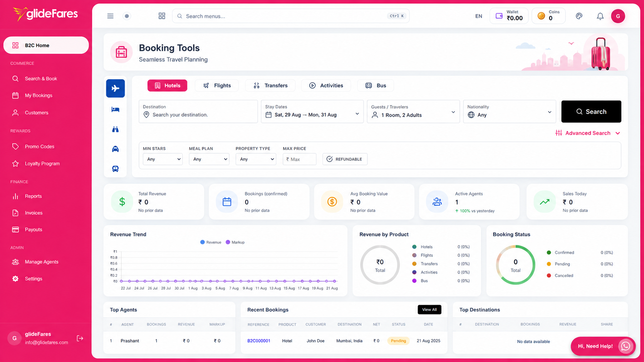Screen dimensions: 644x362
Task: Click the glideFares logo
Action: 45,14
